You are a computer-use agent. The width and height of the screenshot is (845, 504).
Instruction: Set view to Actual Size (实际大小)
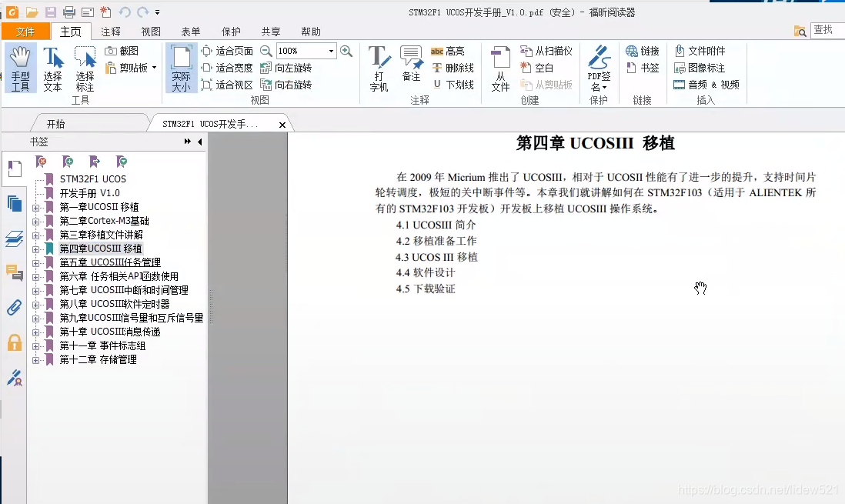181,68
